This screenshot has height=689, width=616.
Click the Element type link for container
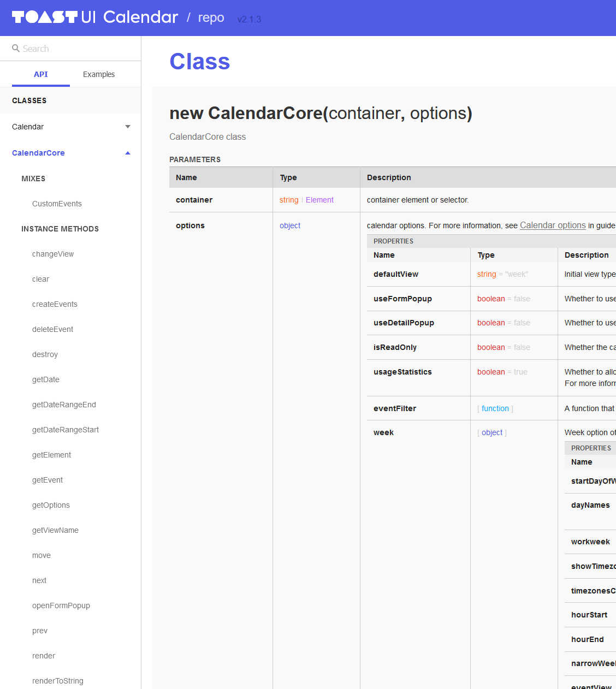coord(319,200)
